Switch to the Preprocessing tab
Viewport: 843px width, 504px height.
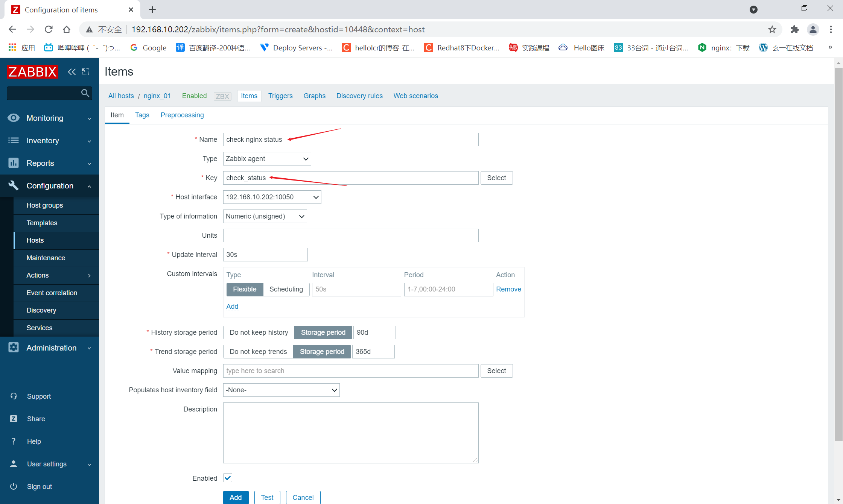point(182,115)
